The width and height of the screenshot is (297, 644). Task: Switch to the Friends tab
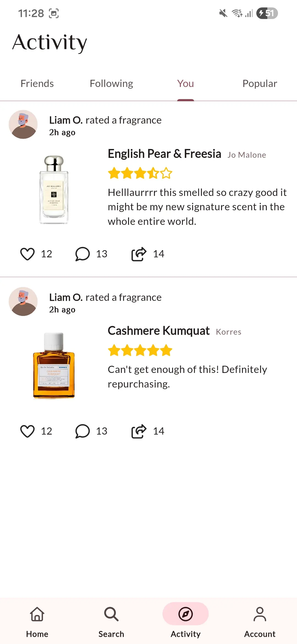click(37, 83)
